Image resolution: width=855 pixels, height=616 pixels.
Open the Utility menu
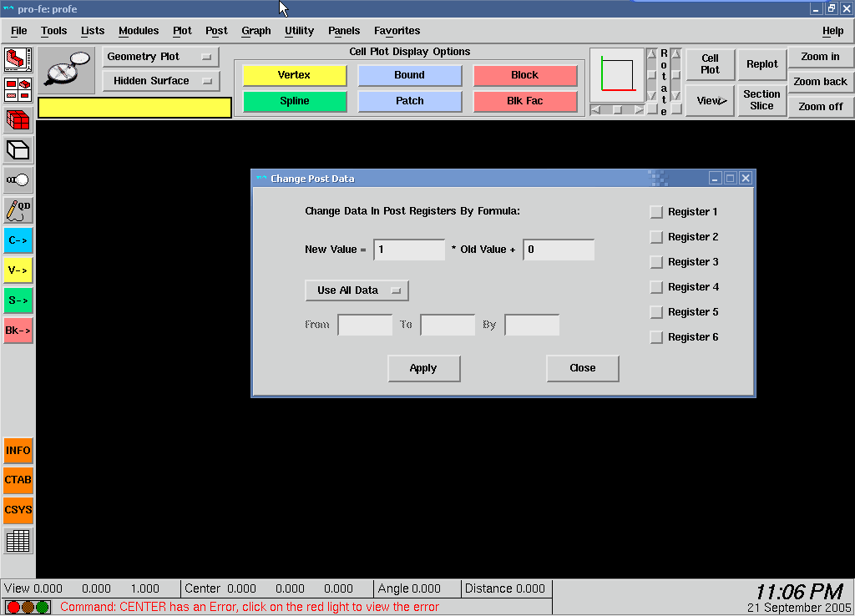tap(300, 31)
